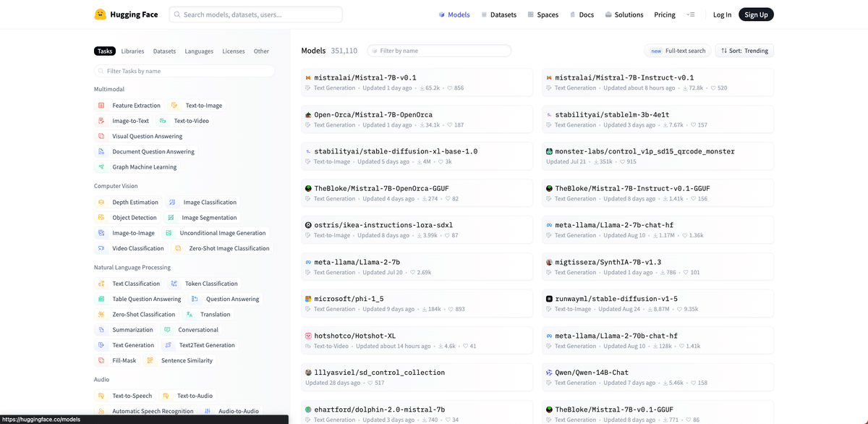Click the mistralai avatar on Mistral-7B-v0.1
Screen dimensions: 868x424
(308, 77)
